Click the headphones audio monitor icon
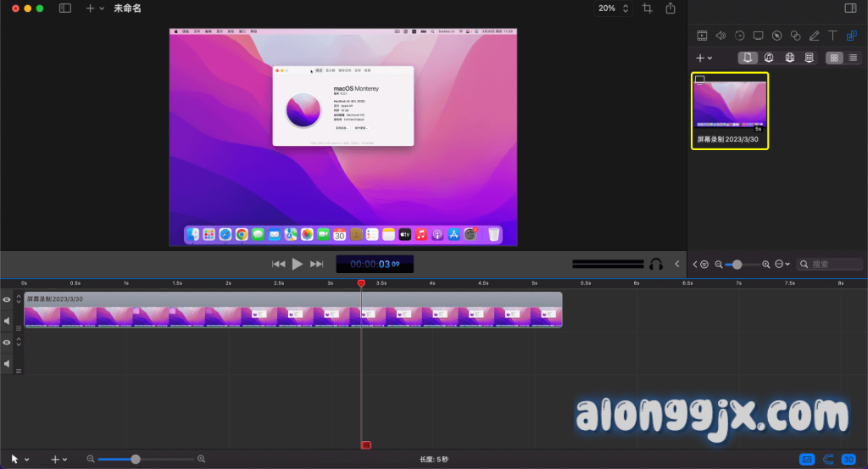 (655, 264)
